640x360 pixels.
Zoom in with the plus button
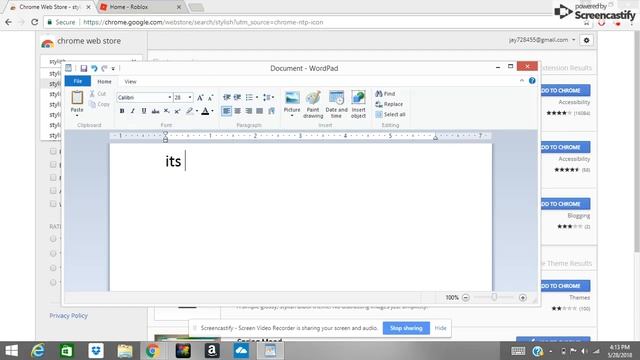[x=522, y=298]
